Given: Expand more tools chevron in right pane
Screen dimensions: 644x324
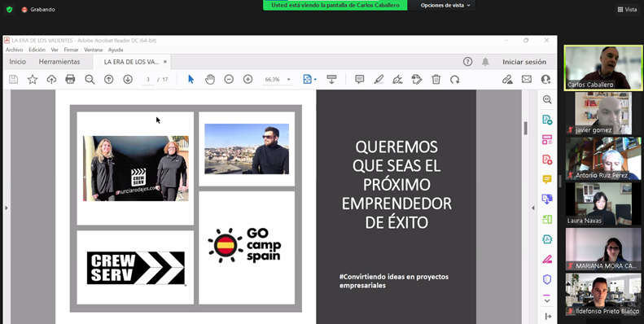Looking at the screenshot, I should pos(547,300).
